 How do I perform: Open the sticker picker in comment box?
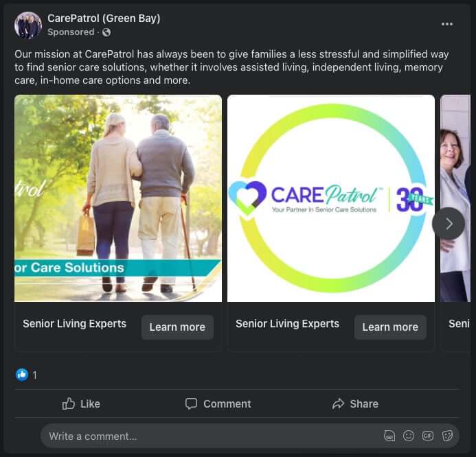[447, 436]
